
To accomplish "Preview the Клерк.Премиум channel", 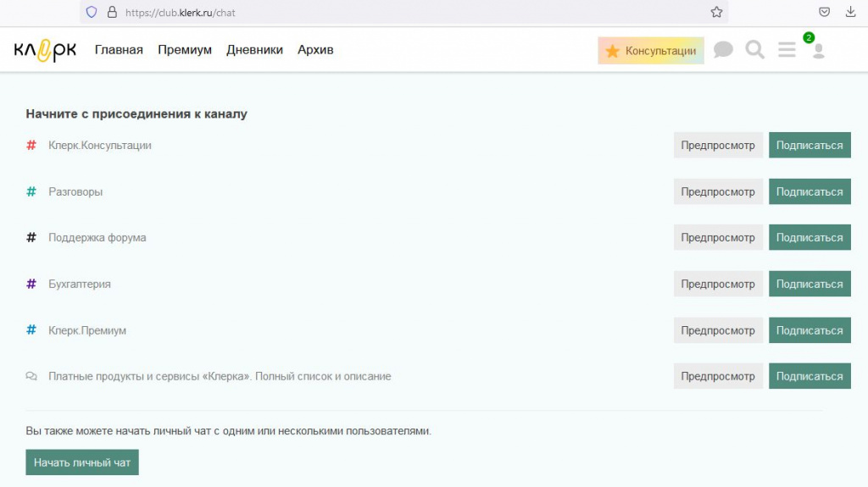I will (718, 330).
